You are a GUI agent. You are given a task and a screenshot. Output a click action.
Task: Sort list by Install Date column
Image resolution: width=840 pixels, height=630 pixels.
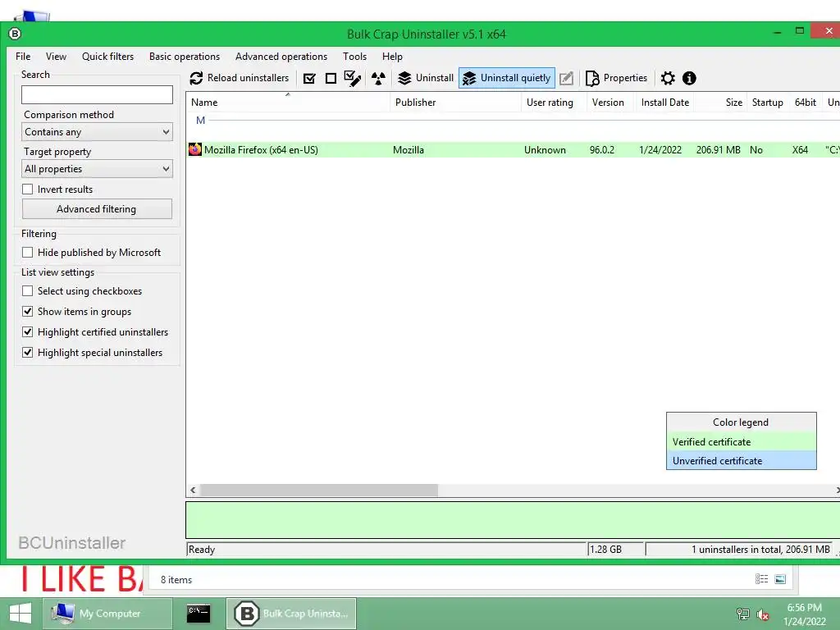point(664,103)
